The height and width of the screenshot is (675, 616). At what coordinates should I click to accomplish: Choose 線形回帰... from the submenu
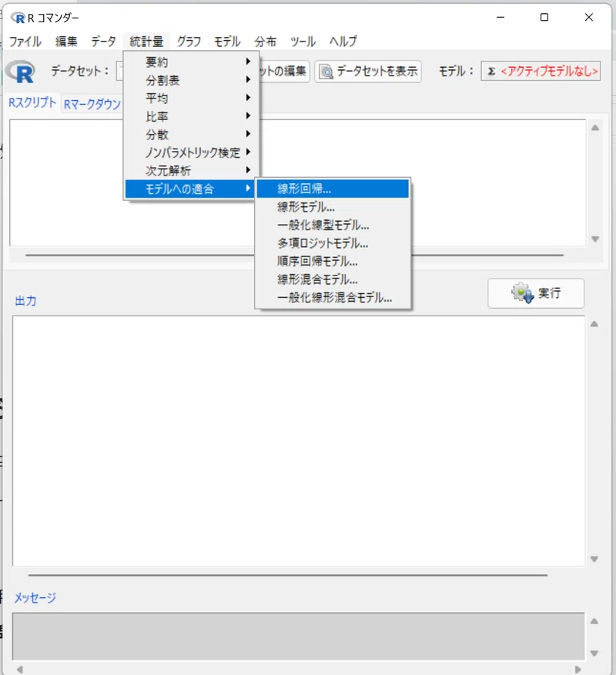pos(333,189)
